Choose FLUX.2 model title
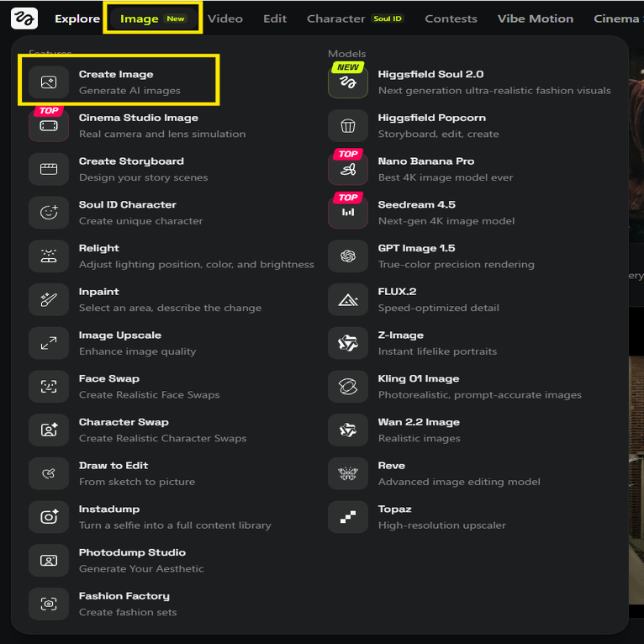Viewport: 644px width, 644px height. 397,292
